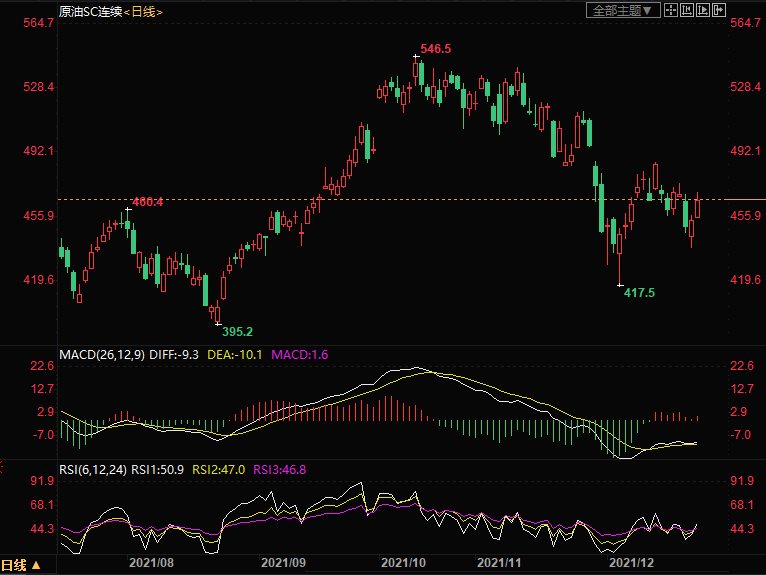766x575 pixels.
Task: Expand the 日线 period selector at bottom left
Action: (21, 565)
